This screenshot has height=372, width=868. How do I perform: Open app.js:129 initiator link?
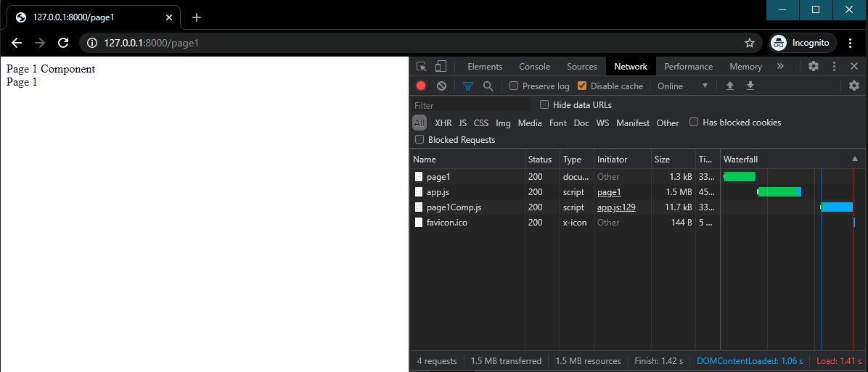(x=616, y=207)
